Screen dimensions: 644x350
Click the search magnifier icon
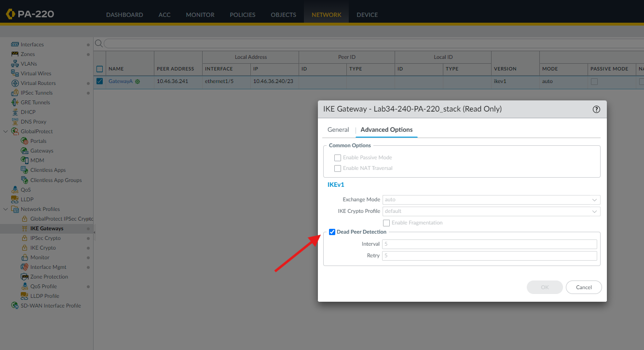tap(98, 43)
